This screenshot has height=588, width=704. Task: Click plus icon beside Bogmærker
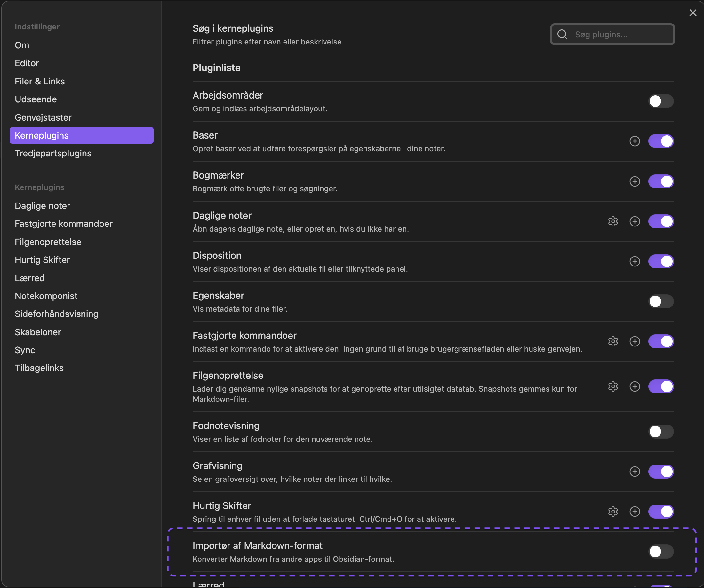coord(635,181)
